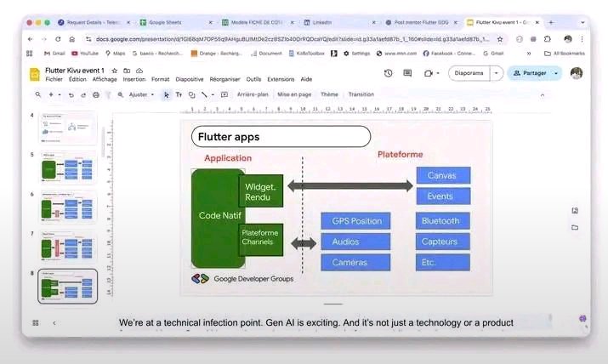Star the Flutter Kivu event 1 document
The image size is (608, 364).
115,71
